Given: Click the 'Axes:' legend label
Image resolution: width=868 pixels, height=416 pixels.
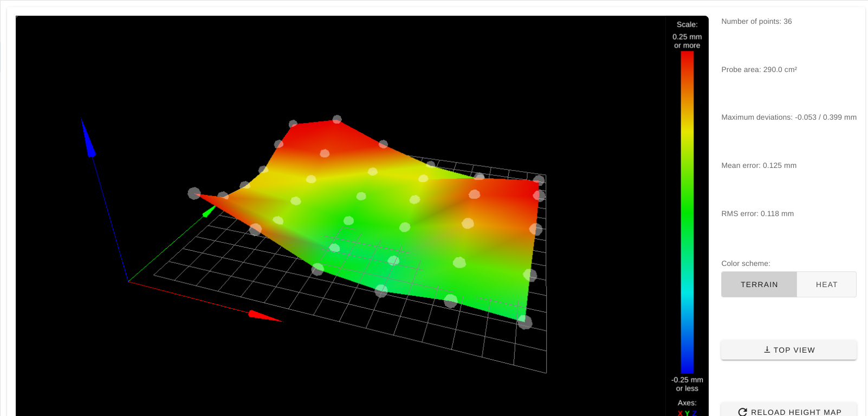Looking at the screenshot, I should [x=687, y=403].
